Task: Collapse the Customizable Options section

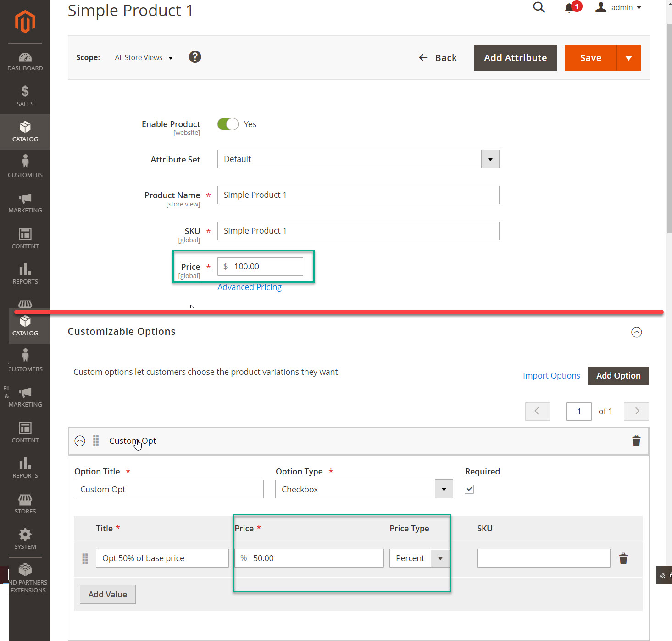Action: (x=636, y=332)
